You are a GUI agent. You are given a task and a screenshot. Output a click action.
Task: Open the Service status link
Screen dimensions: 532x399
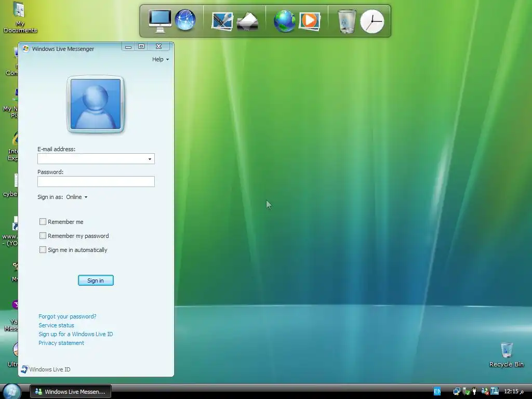[x=56, y=325]
